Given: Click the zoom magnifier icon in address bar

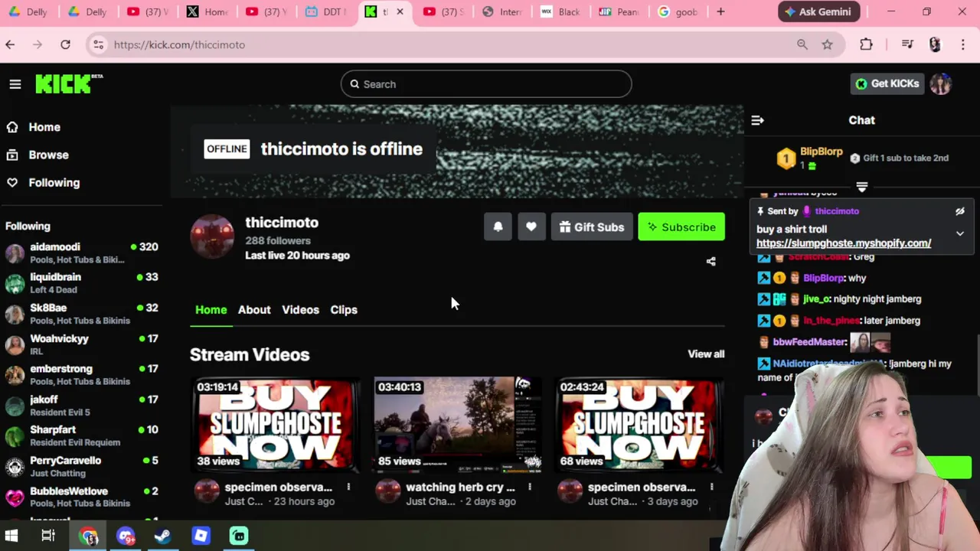Looking at the screenshot, I should (802, 44).
